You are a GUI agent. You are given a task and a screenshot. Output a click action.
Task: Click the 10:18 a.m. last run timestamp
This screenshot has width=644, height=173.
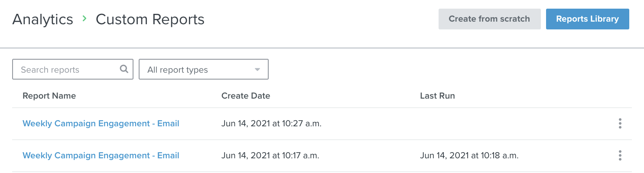pos(469,156)
